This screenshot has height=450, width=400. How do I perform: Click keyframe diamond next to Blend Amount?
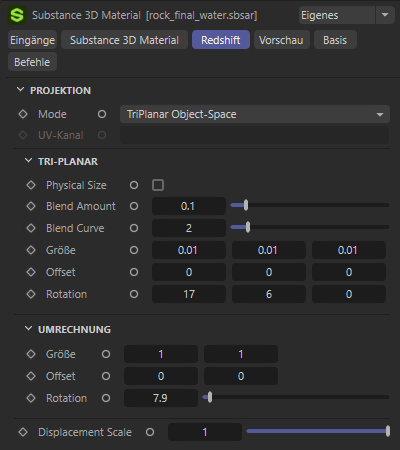(31, 206)
